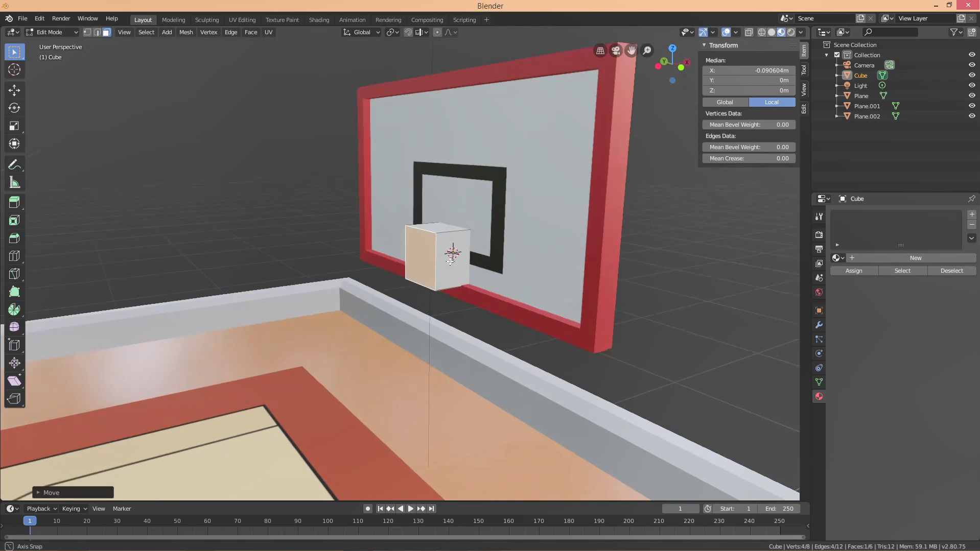
Task: Switch to Local median coordinates
Action: pos(772,102)
